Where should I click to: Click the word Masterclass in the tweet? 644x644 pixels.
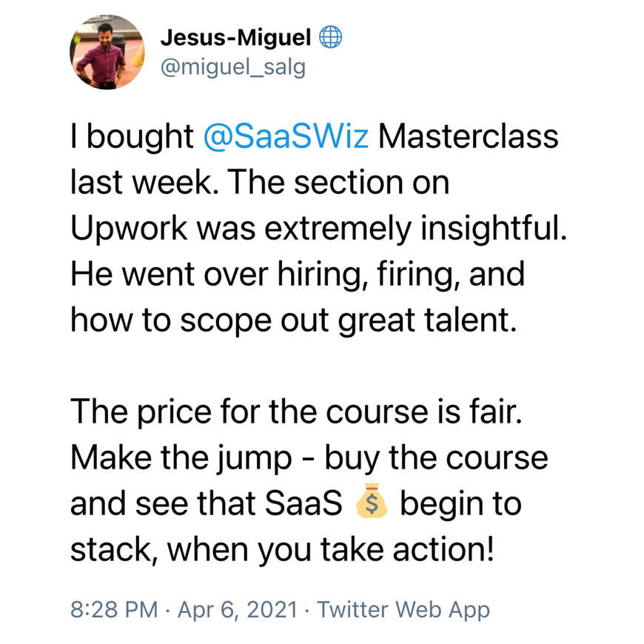[469, 139]
